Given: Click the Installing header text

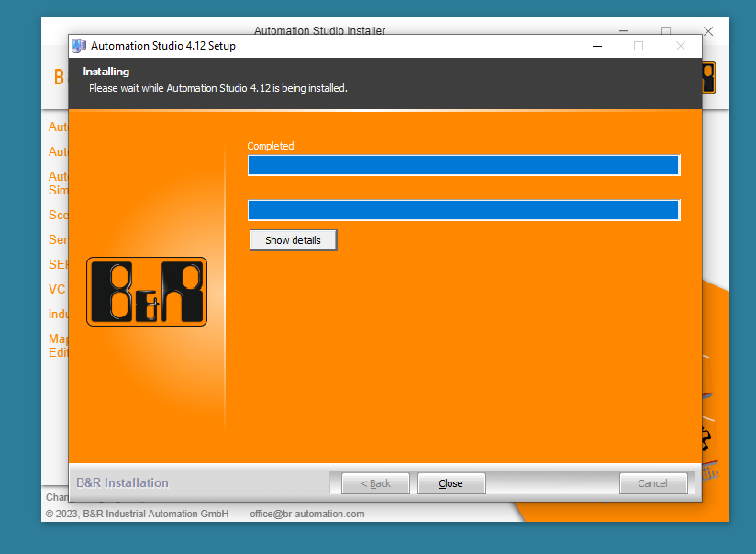Looking at the screenshot, I should pyautogui.click(x=106, y=72).
